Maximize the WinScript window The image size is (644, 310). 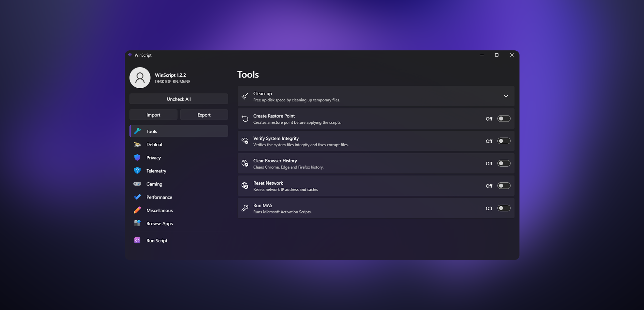point(497,55)
